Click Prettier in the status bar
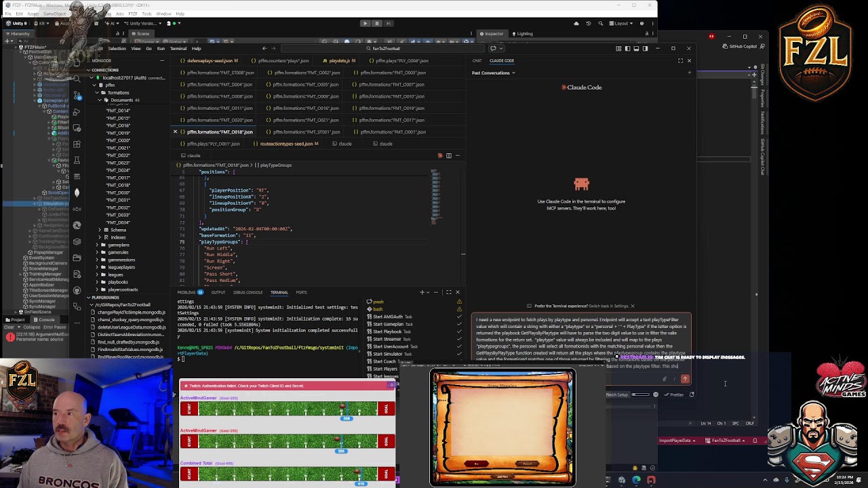This screenshot has height=488, width=868. 674,394
